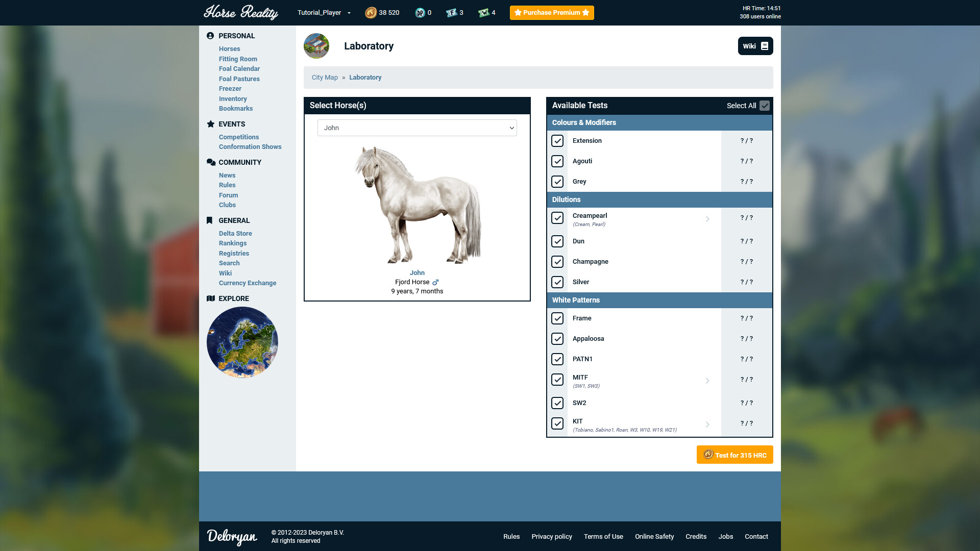This screenshot has height=551, width=980.
Task: Toggle the Select All tests checkbox
Action: coord(764,106)
